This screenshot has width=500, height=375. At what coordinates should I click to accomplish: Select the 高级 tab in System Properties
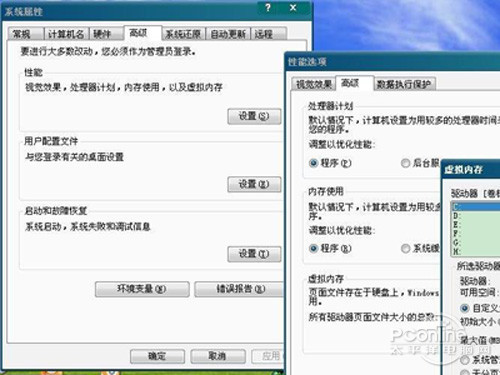143,33
